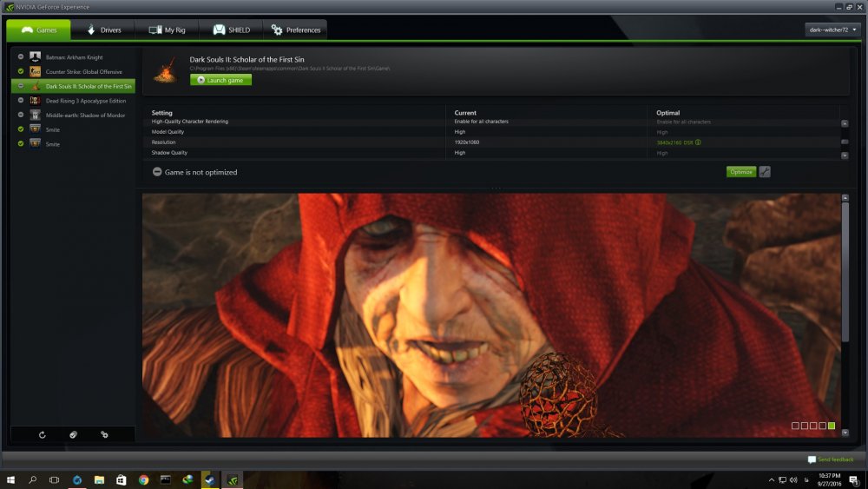Viewport: 868px width, 489px height.
Task: Select Counter Strike: Global Offensive in list
Action: point(73,71)
